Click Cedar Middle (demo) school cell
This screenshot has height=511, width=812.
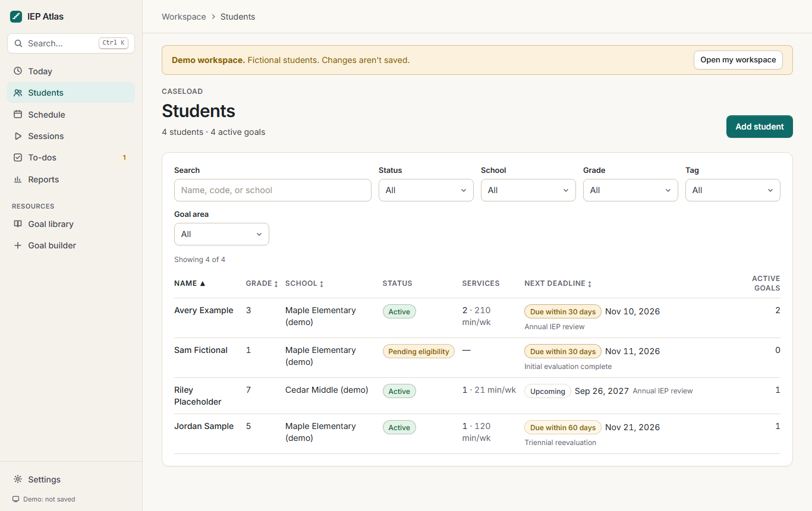(327, 390)
